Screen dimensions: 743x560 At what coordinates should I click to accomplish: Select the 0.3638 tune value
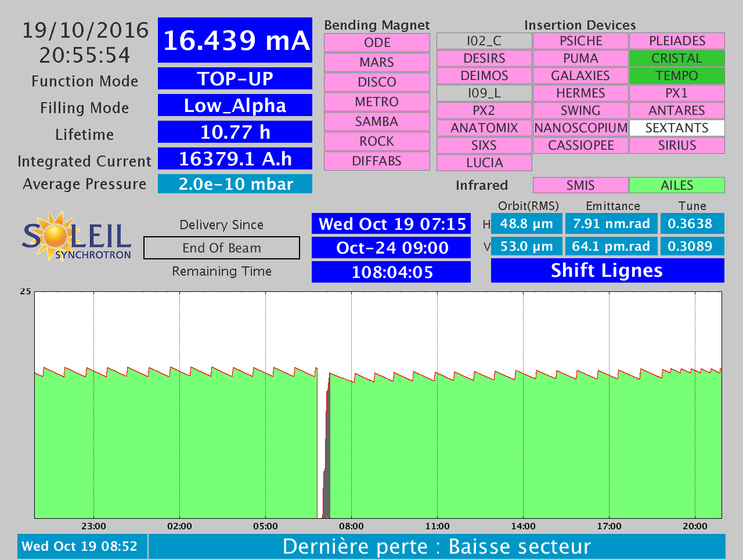[692, 223]
